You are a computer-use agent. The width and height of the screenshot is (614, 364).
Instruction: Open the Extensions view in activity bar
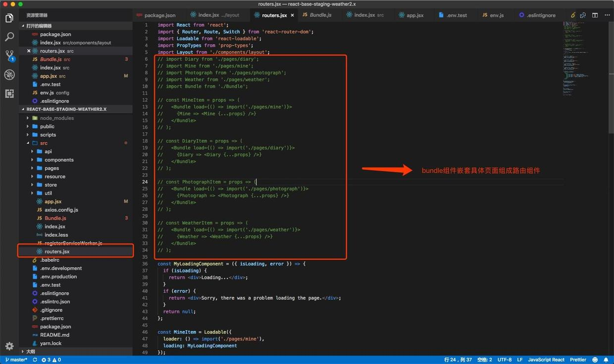tap(9, 93)
